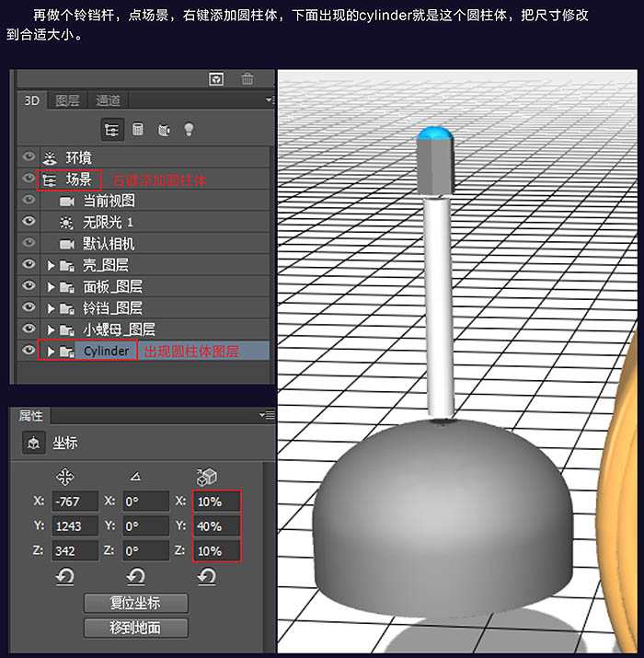
Task: Click rotation X angle field
Action: coord(146,501)
